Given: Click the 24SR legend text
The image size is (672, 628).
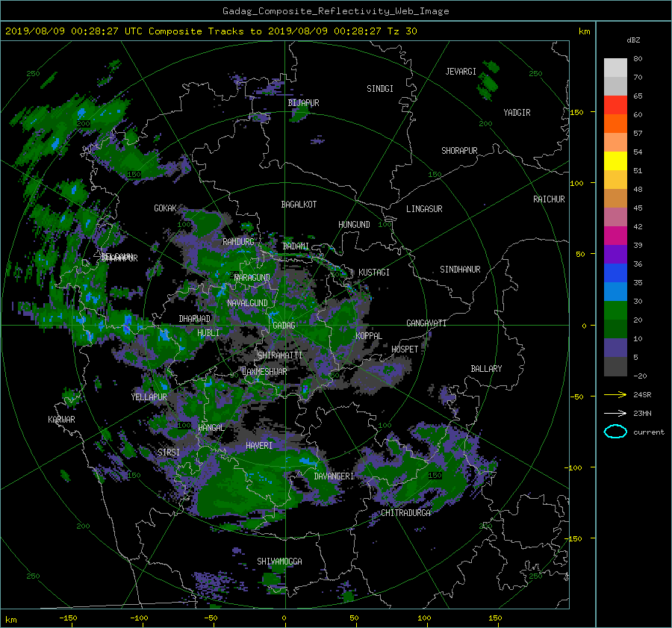Looking at the screenshot, I should tap(642, 395).
